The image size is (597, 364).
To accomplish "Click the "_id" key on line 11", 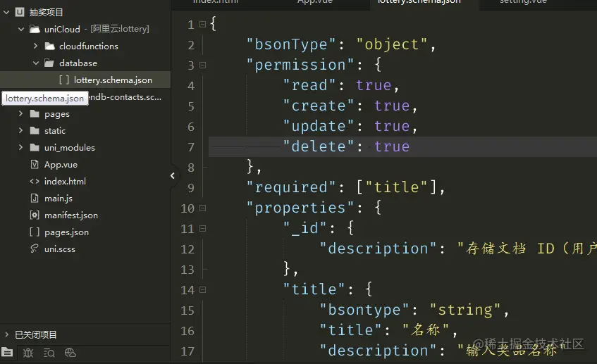I will click(x=305, y=228).
